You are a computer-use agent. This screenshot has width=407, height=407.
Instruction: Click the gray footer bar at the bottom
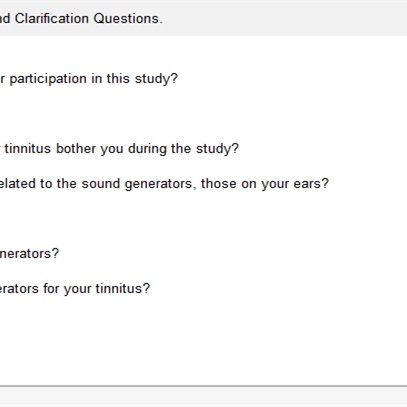(203, 397)
